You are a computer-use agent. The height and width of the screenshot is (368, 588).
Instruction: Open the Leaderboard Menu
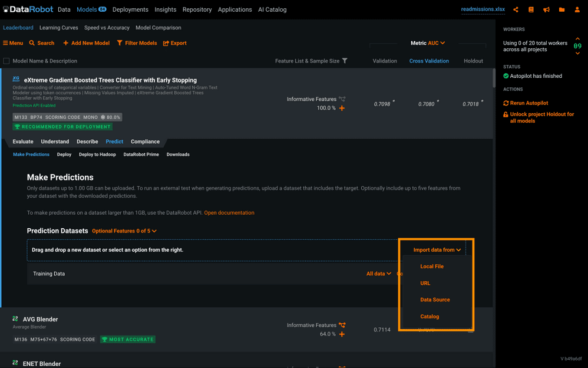click(x=13, y=43)
